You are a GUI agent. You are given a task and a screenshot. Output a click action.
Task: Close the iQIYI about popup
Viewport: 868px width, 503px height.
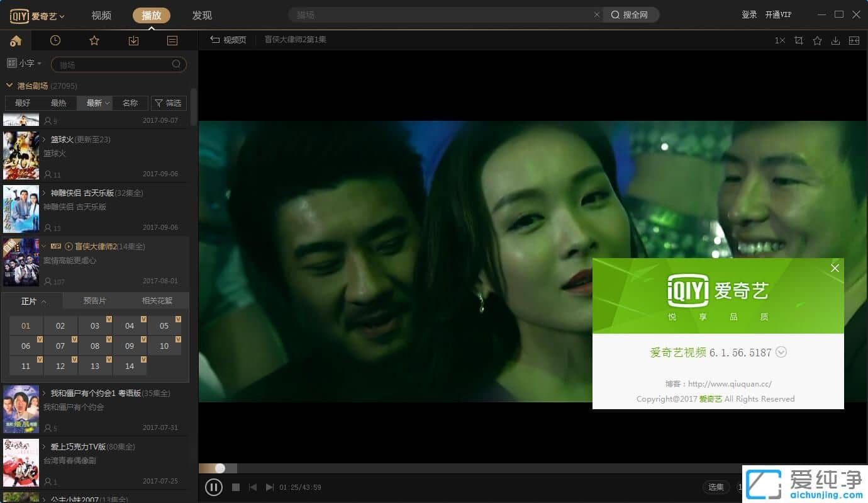pyautogui.click(x=835, y=268)
